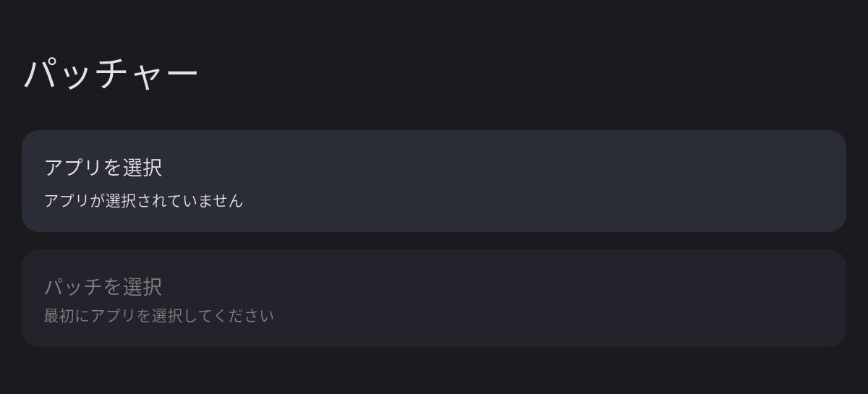Screen dimensions: 868x394
Task: Tap the greyed text under パッチを選択
Action: (159, 316)
